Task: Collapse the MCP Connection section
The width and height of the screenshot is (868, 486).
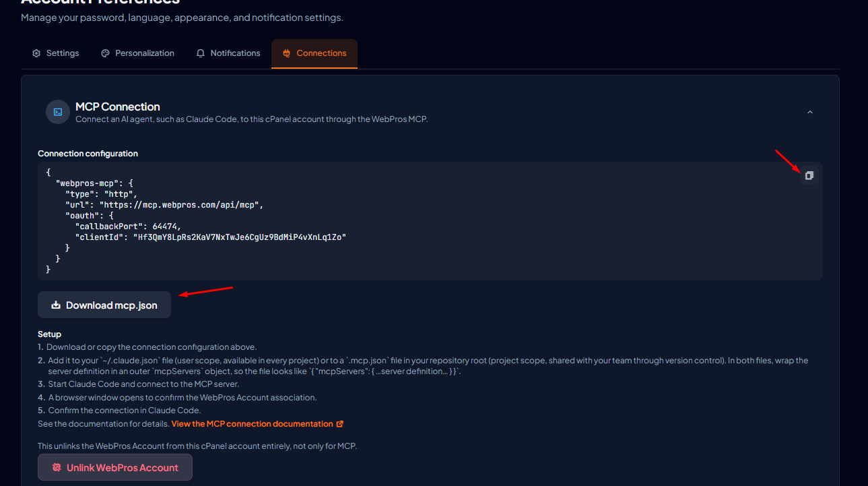Action: [810, 112]
